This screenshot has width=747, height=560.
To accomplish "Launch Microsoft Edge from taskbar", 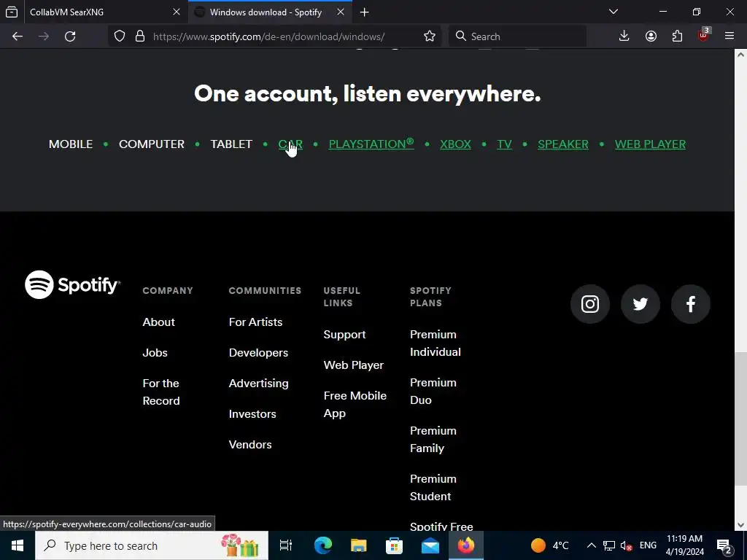I will [322, 545].
